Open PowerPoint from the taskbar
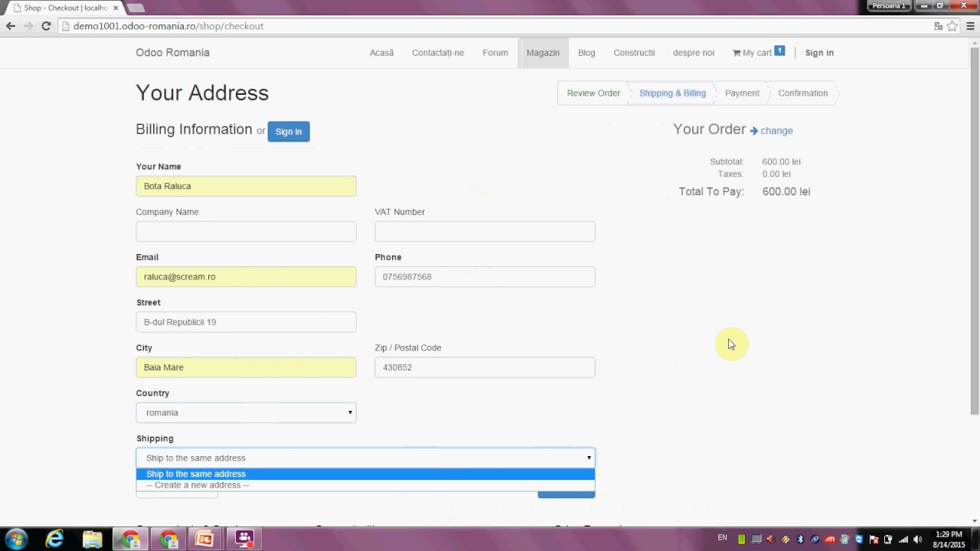The width and height of the screenshot is (980, 551). click(205, 539)
